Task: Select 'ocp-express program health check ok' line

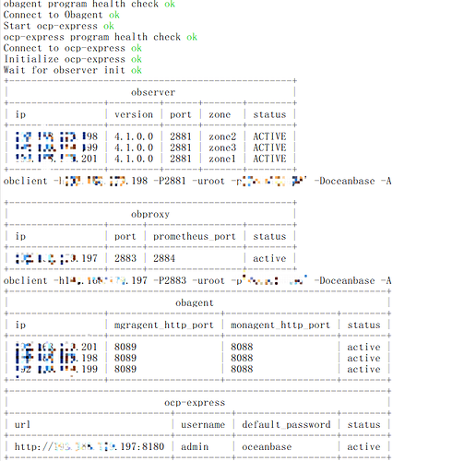Action: tap(101, 37)
